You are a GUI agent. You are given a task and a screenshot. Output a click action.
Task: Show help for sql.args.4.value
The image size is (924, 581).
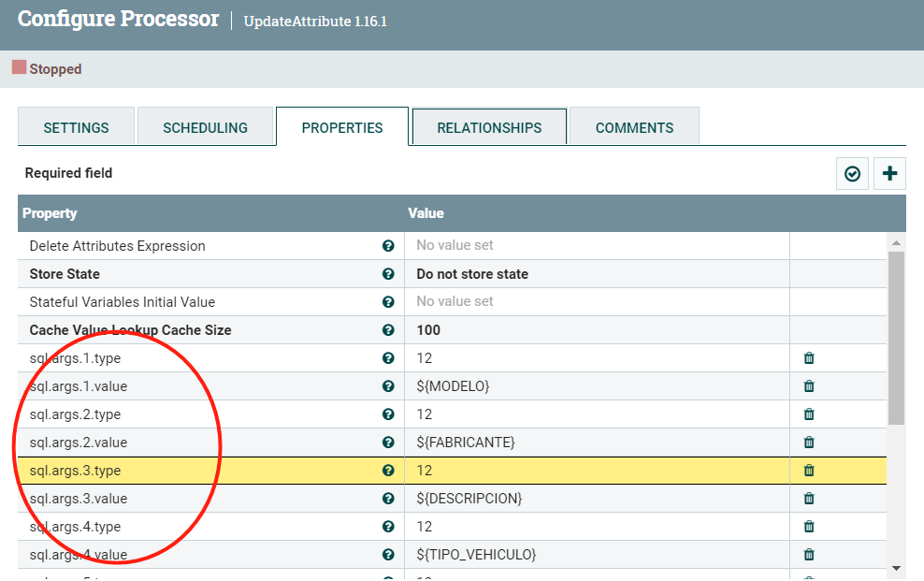pos(388,555)
